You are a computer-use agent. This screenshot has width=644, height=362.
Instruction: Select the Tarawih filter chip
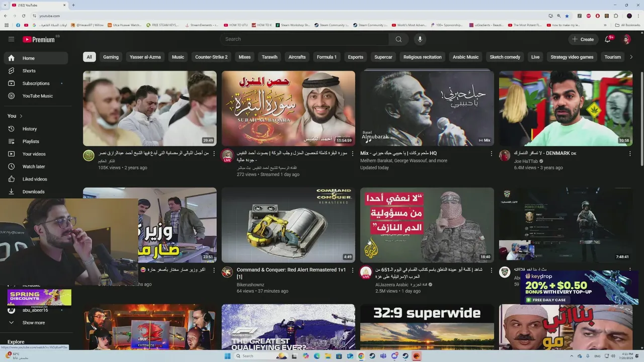pos(270,57)
